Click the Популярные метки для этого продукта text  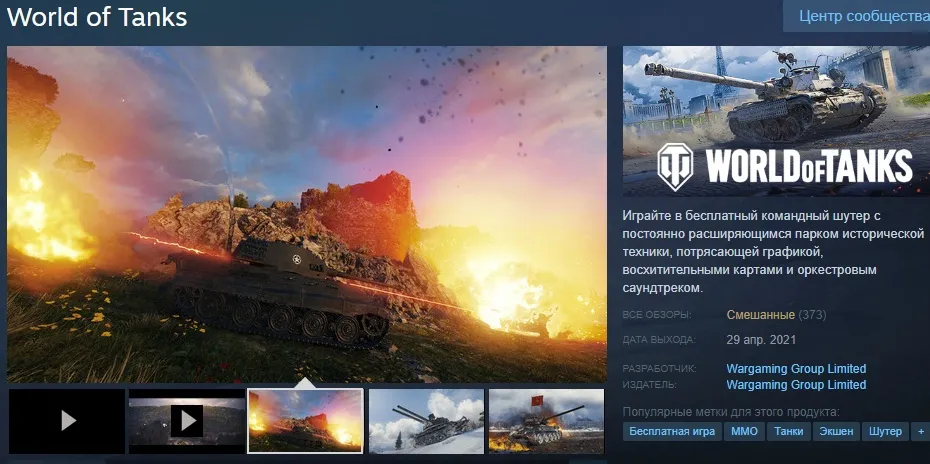[x=731, y=412]
